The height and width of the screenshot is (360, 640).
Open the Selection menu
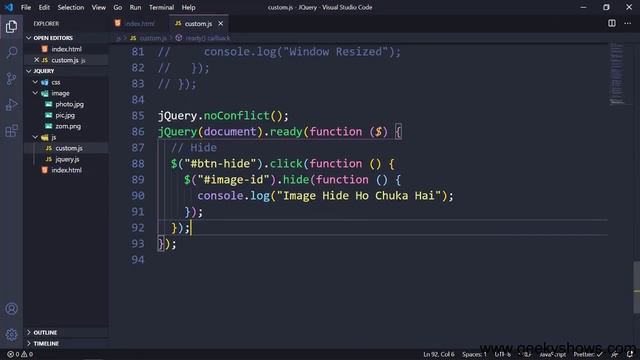(x=71, y=7)
